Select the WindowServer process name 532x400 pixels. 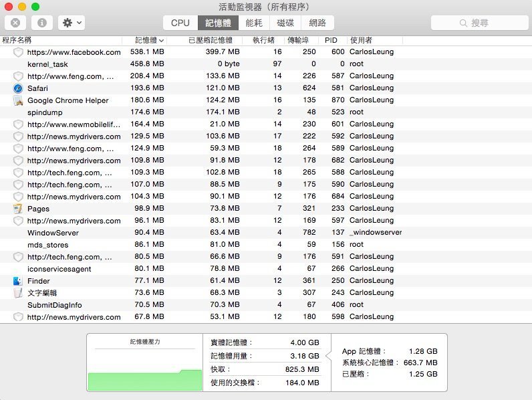(53, 233)
